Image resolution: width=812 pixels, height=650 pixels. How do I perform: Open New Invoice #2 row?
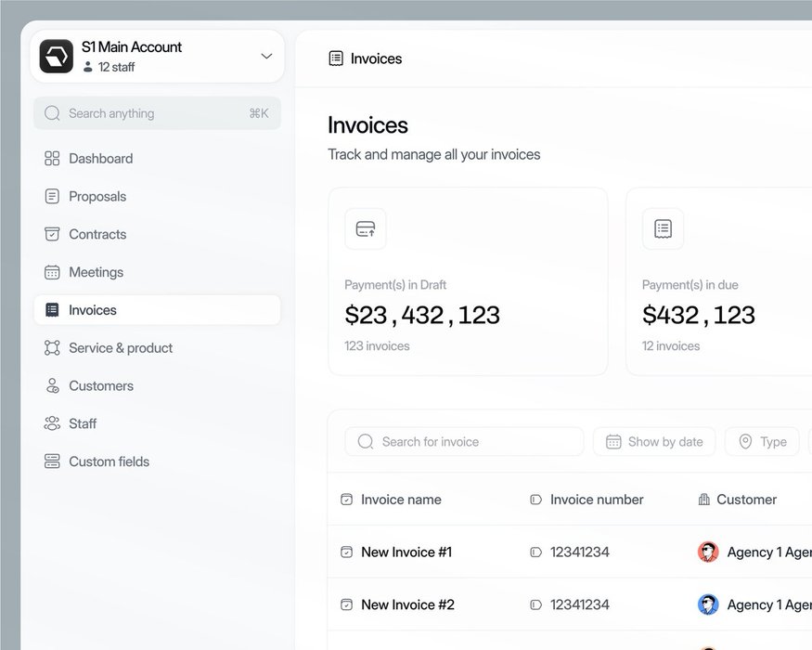408,604
